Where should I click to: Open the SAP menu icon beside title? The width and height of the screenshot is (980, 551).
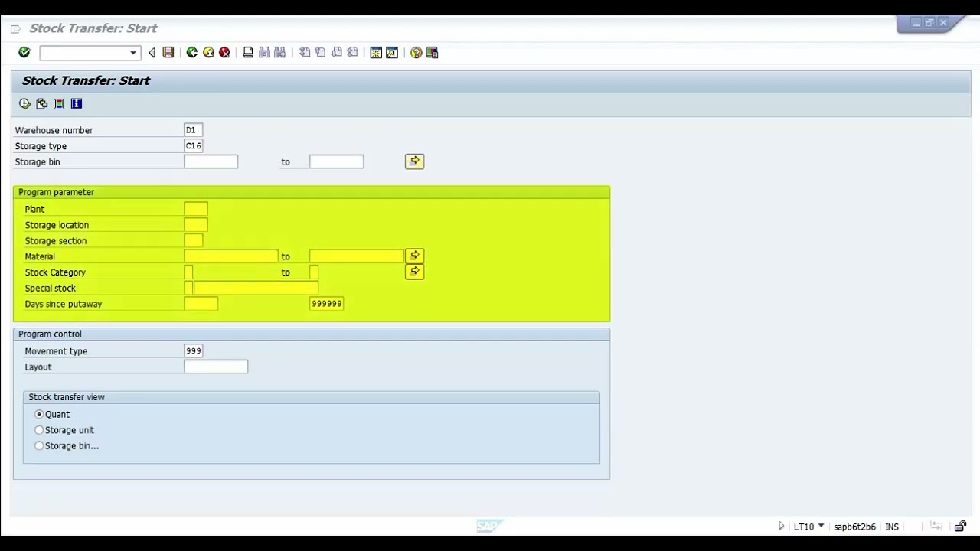click(15, 29)
